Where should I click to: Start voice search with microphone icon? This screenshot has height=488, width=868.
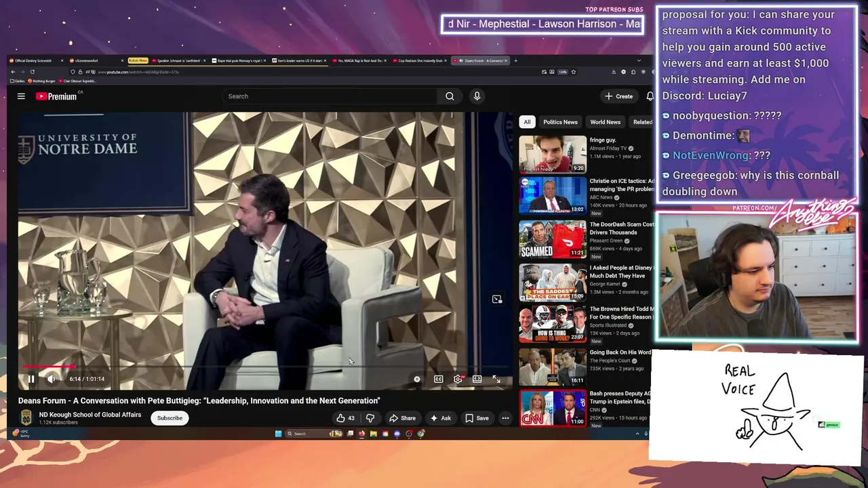[x=477, y=96]
